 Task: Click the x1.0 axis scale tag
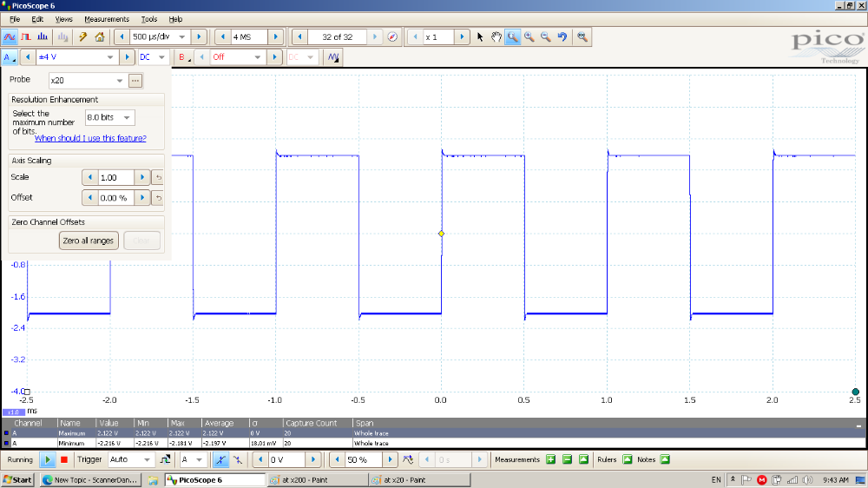tap(14, 412)
